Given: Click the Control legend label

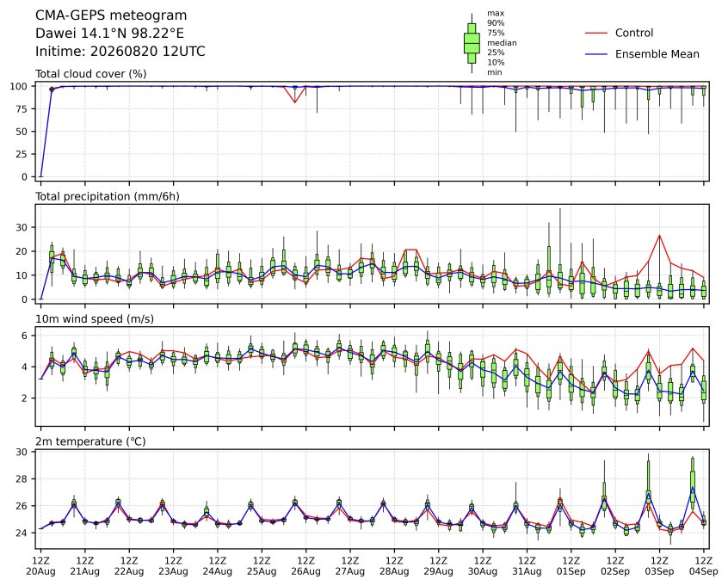Looking at the screenshot, I should [x=633, y=33].
